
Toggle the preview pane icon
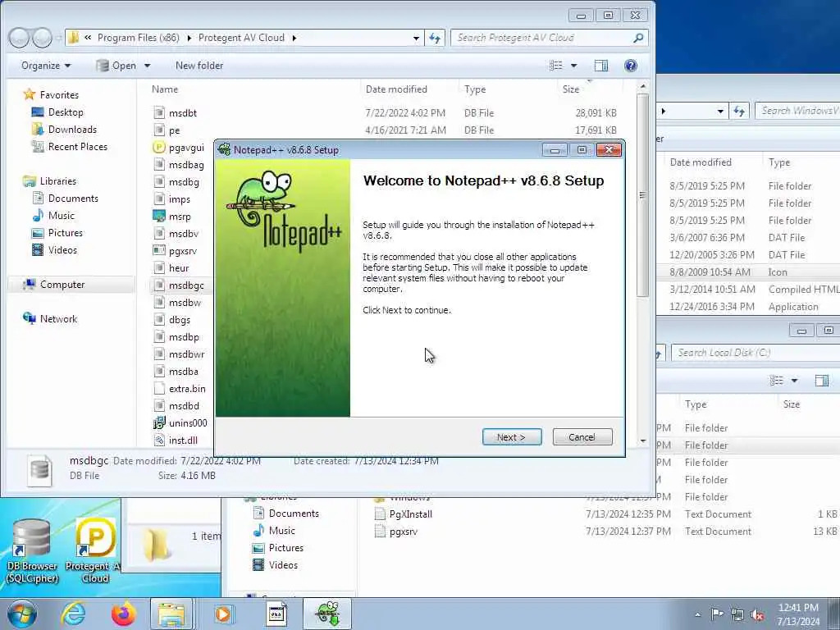[601, 66]
